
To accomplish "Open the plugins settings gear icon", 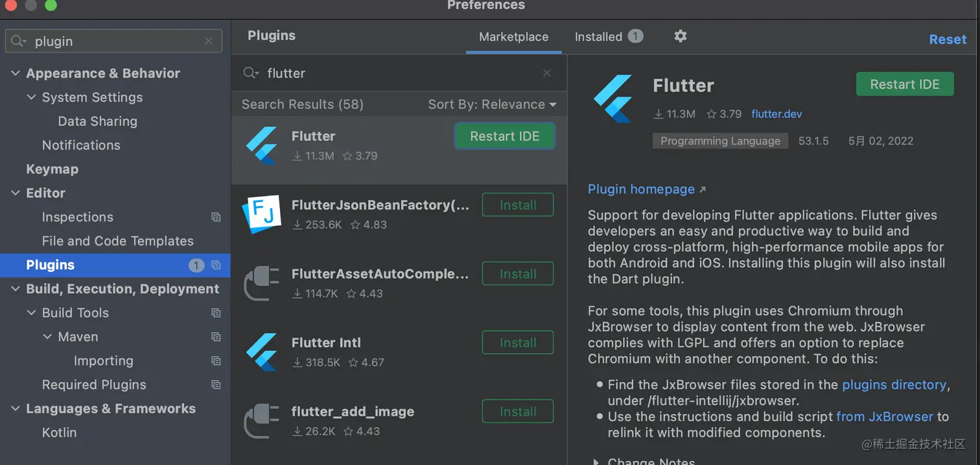I will 680,36.
